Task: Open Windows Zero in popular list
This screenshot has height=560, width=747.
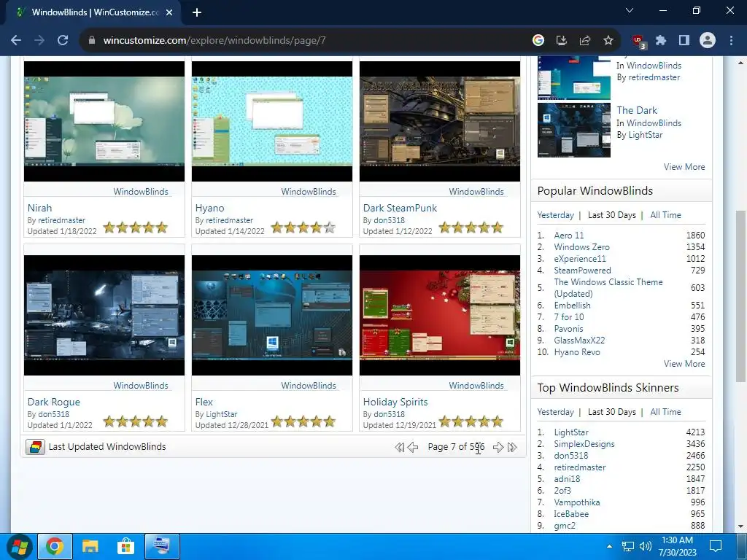Action: pyautogui.click(x=581, y=247)
